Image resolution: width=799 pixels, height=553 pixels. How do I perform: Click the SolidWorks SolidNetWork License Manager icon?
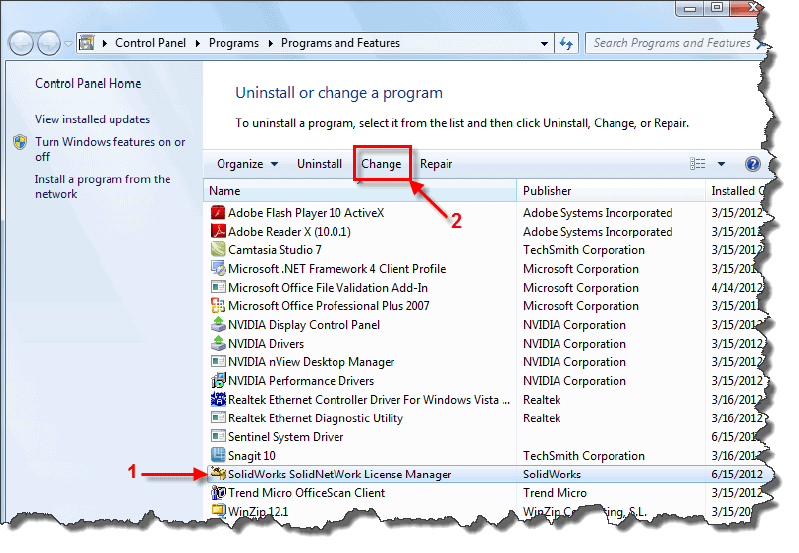coord(219,474)
